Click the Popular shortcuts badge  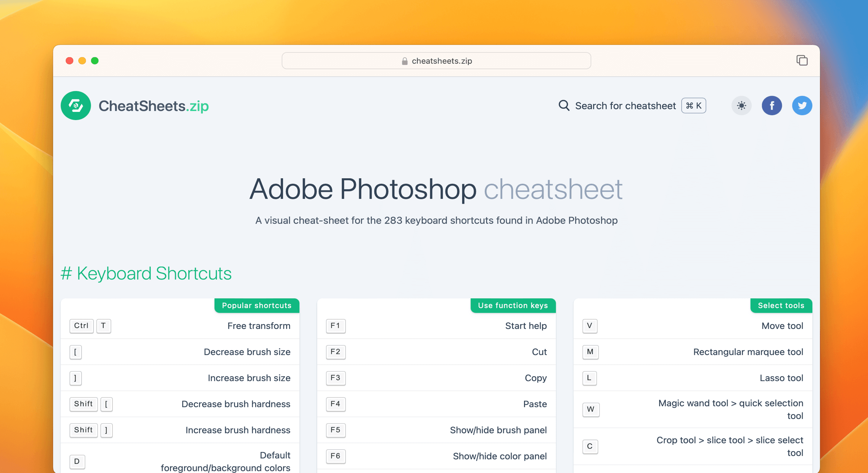tap(256, 305)
